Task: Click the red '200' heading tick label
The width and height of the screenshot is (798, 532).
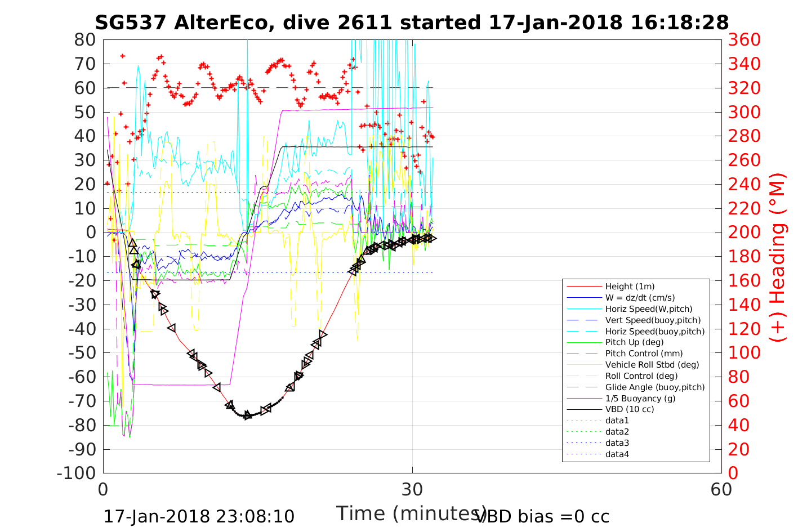Action: click(x=744, y=233)
